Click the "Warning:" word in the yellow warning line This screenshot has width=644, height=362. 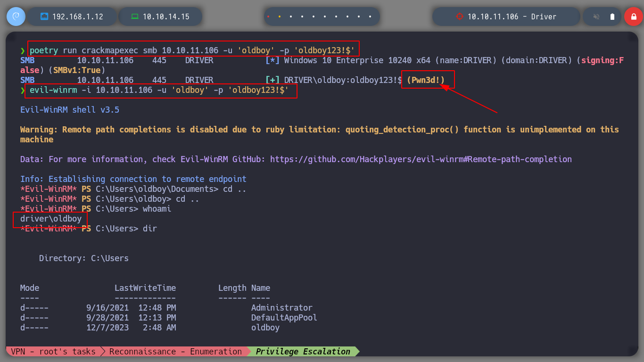(x=39, y=130)
